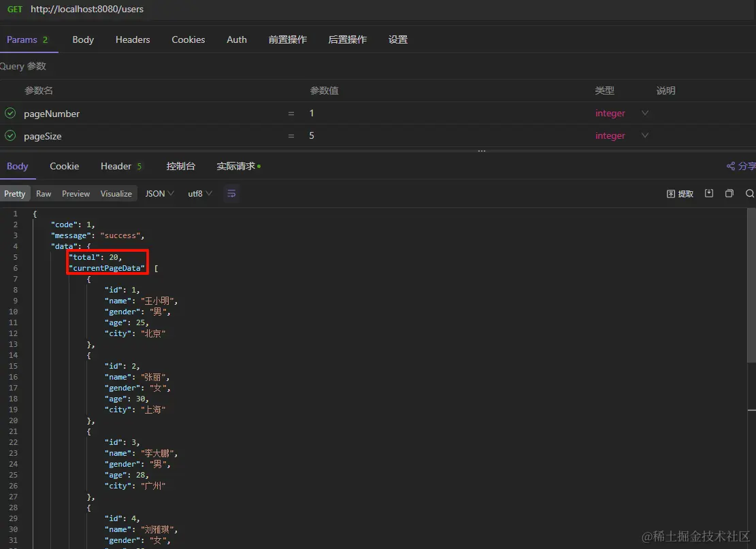Open the GET method selector
756x549 pixels.
15,9
